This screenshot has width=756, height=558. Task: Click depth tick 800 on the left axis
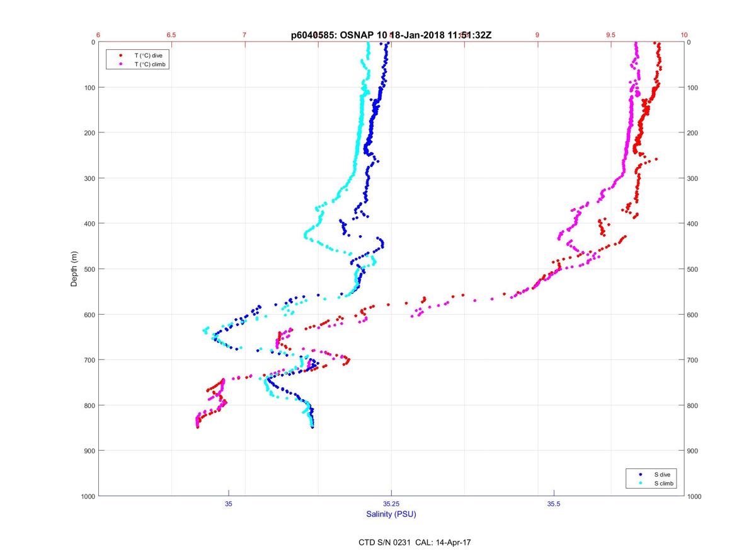tap(89, 405)
